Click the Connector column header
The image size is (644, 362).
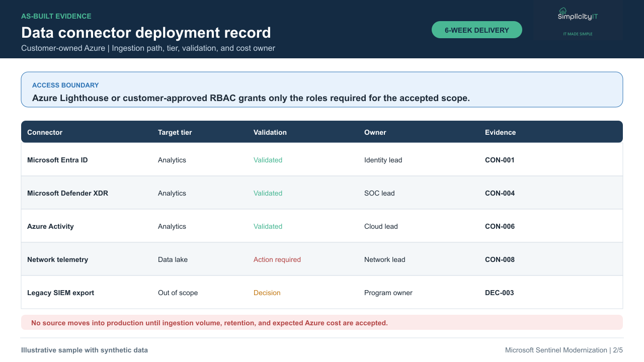[x=45, y=132]
